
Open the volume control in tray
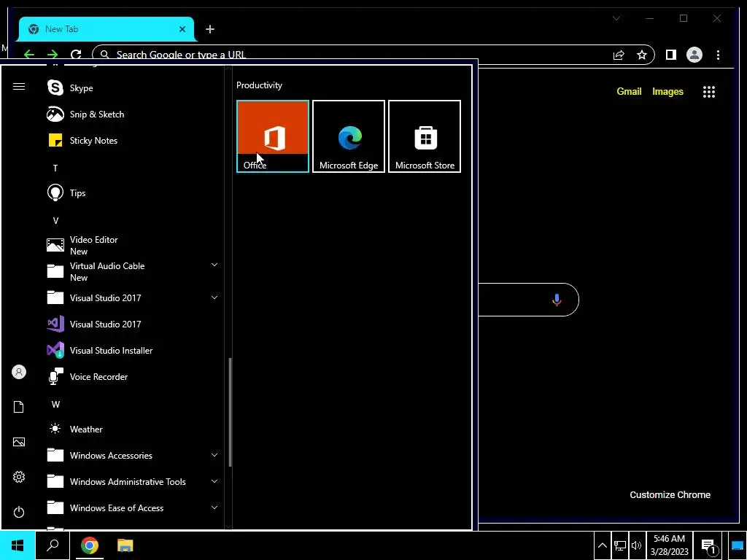tap(636, 545)
